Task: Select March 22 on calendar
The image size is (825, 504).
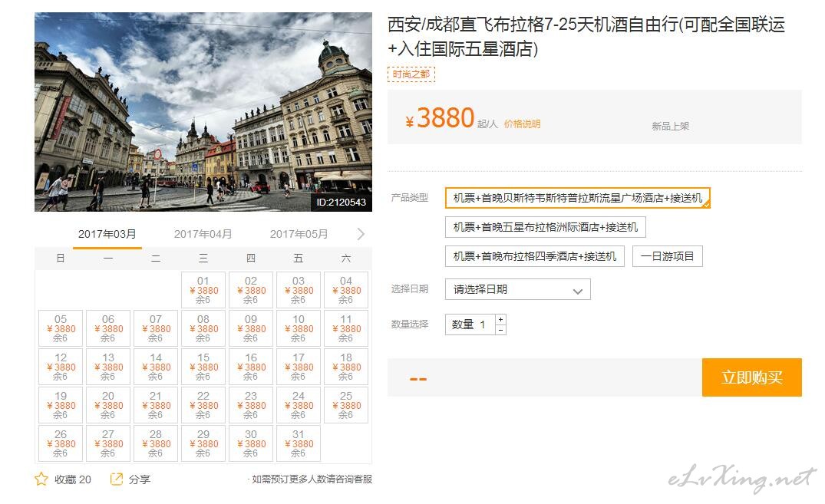Action: (203, 405)
